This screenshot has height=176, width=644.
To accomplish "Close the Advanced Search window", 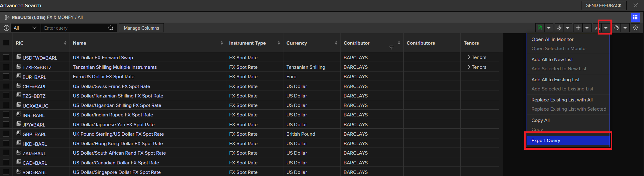I will pos(635,5).
